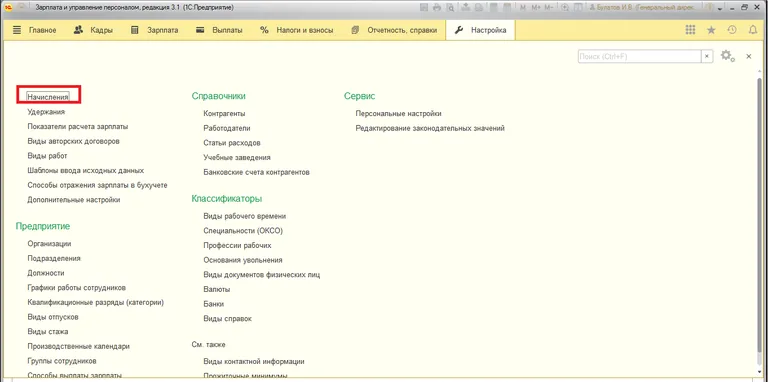Open Виды авторских договоров
This screenshot has height=382, width=768.
click(73, 141)
